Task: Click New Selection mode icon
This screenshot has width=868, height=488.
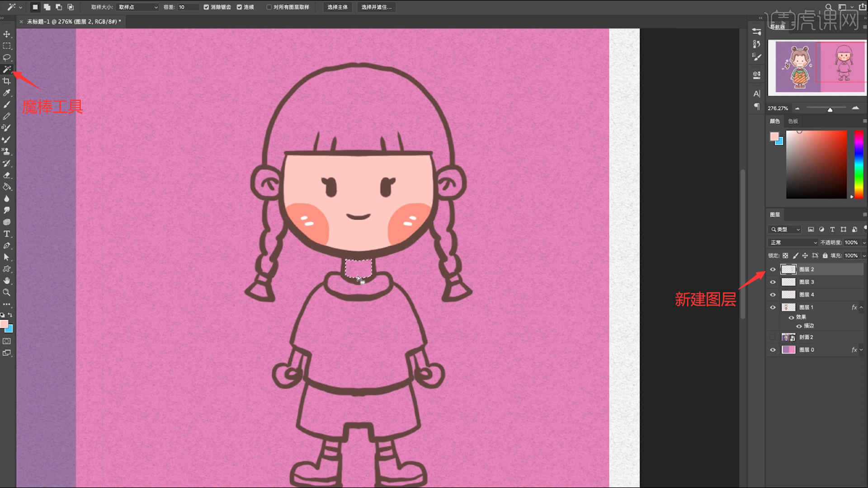Action: coord(35,7)
